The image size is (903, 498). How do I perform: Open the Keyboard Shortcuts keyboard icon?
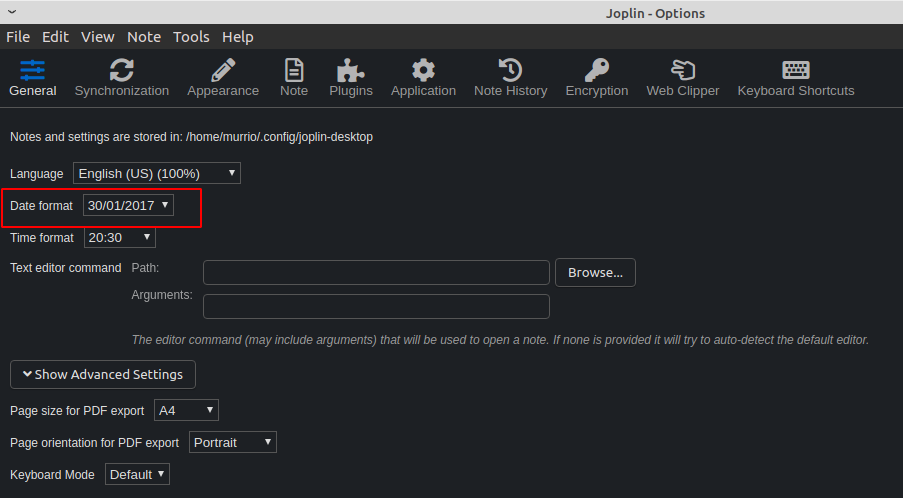(x=796, y=70)
